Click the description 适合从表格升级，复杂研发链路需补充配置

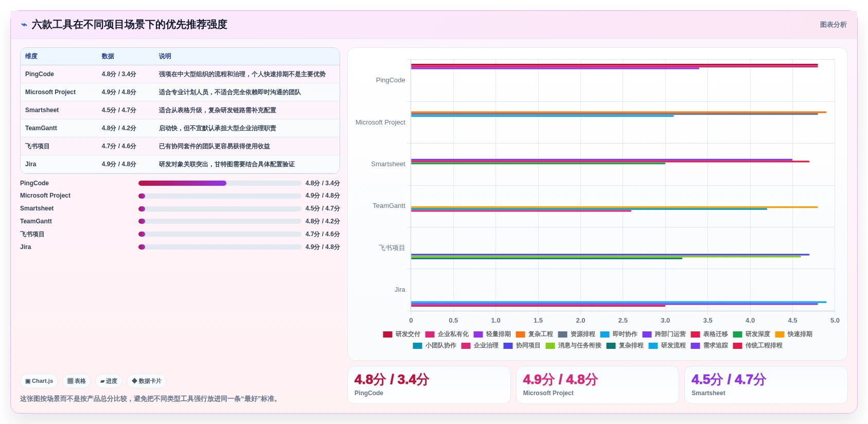tap(217, 110)
